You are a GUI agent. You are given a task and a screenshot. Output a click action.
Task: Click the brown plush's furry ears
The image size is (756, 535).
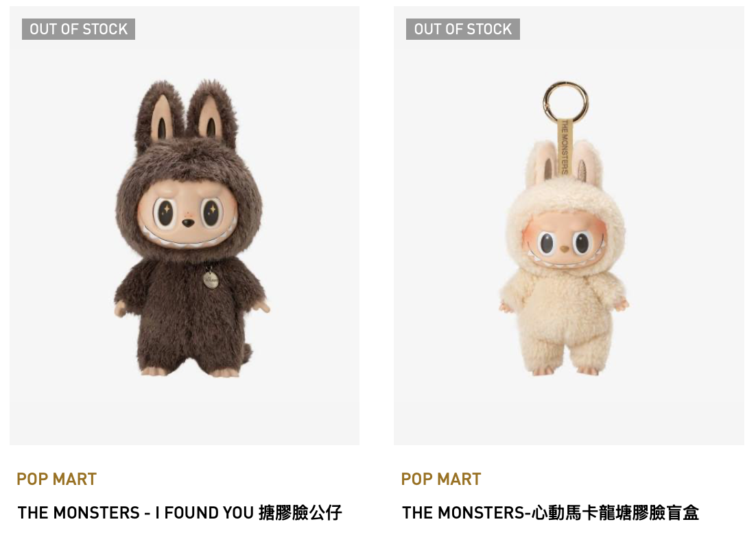click(186, 113)
